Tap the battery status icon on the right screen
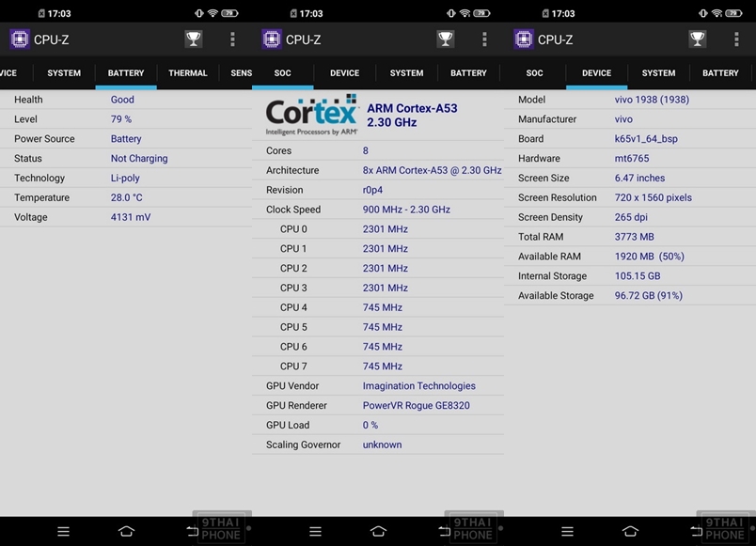Viewport: 756px width, 546px height. [x=733, y=13]
